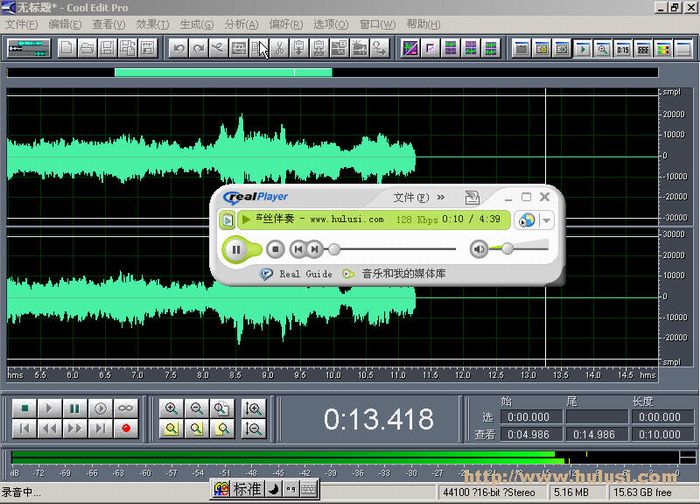
Task: Click the RealPlayer volume slider knob
Action: point(507,248)
